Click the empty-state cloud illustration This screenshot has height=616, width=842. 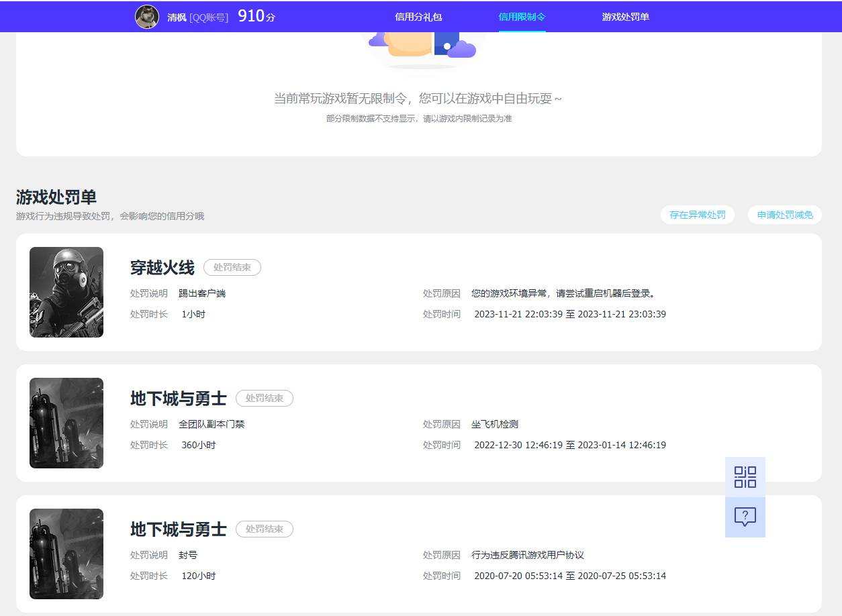[422, 50]
